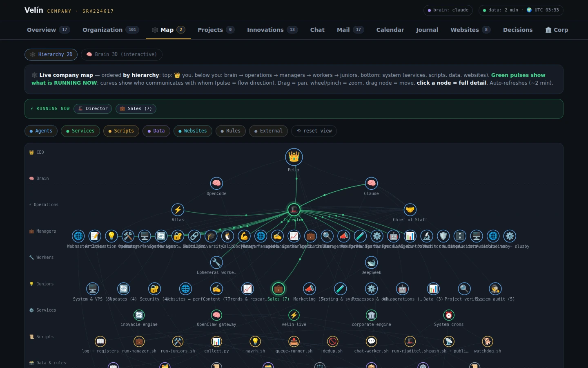Click the brain: claude status chip
Image resolution: width=588 pixels, height=368 pixels.
(x=448, y=10)
